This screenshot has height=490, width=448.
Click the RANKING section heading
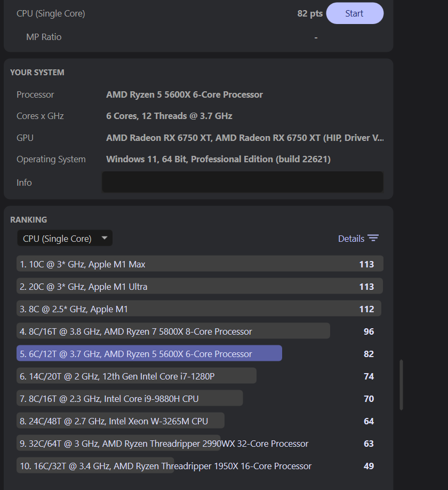tap(29, 220)
